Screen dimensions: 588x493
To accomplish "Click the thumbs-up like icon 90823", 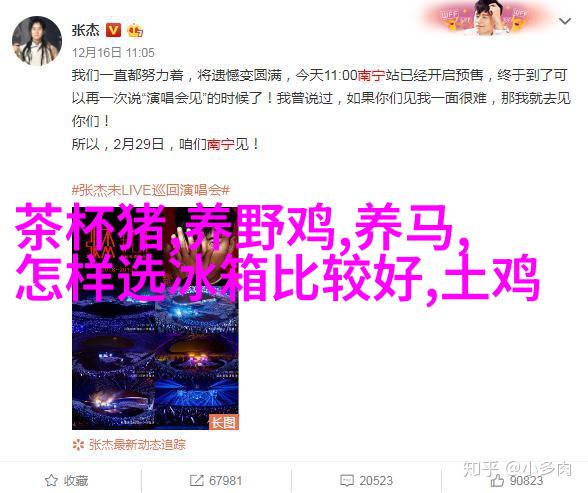I will [x=497, y=480].
